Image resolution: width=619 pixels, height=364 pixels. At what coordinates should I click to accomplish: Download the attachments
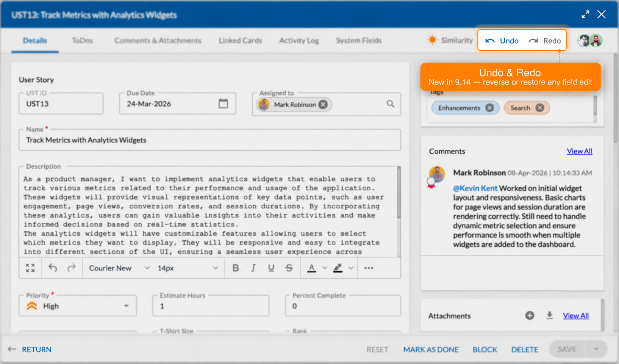549,315
